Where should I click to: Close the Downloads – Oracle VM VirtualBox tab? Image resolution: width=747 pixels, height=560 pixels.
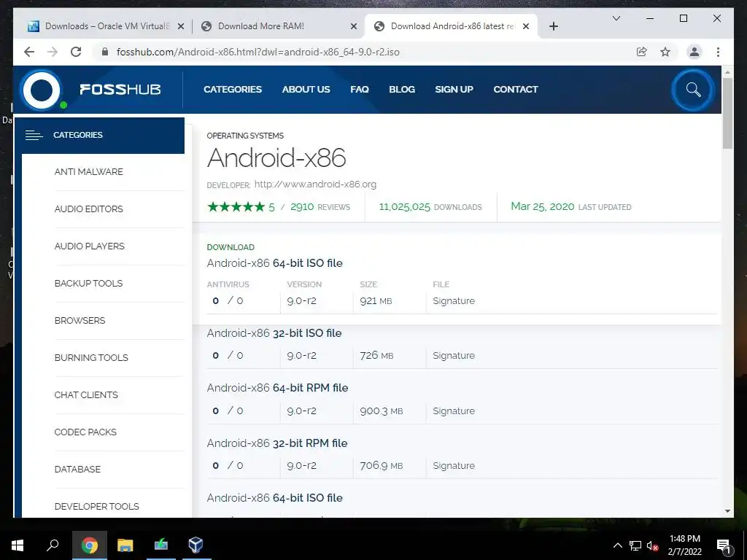point(181,26)
